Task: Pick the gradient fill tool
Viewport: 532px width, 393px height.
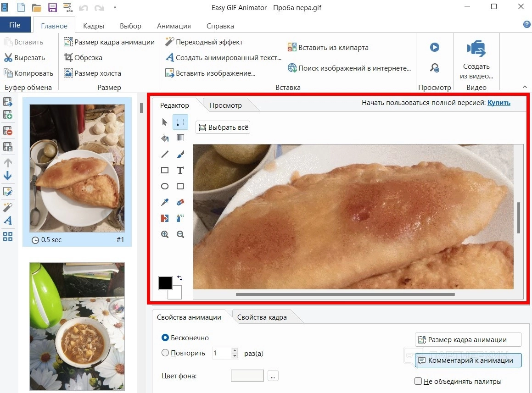Action: point(180,138)
